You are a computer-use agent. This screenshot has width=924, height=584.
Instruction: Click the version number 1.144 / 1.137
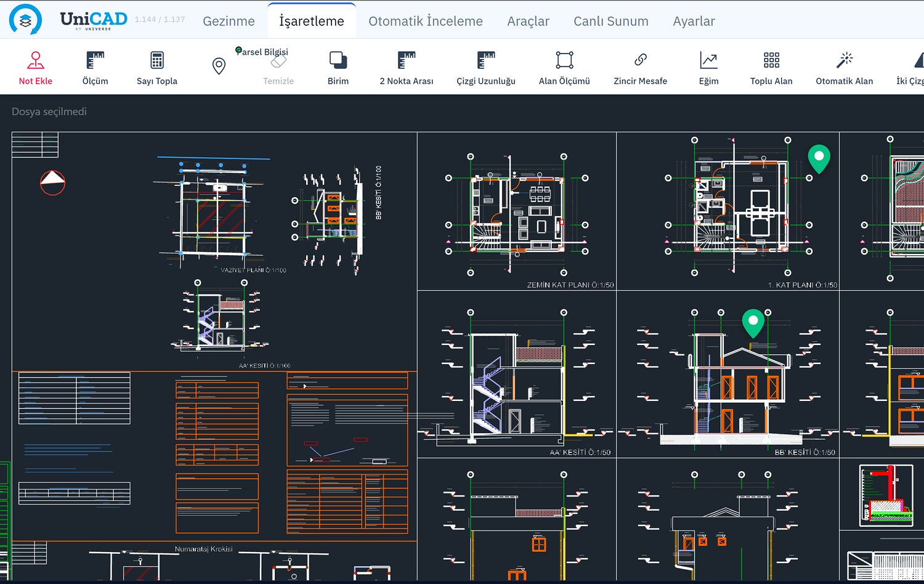(x=160, y=20)
